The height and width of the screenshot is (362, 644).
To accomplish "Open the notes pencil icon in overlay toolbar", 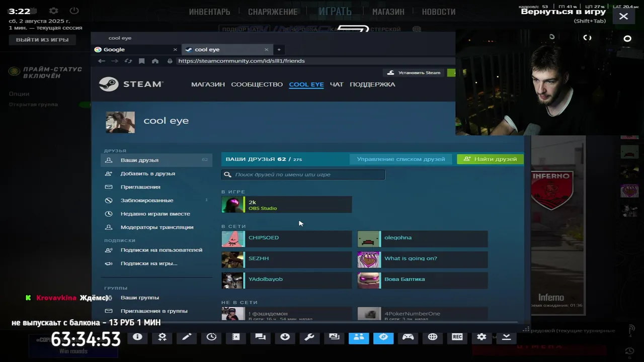I will [x=187, y=337].
